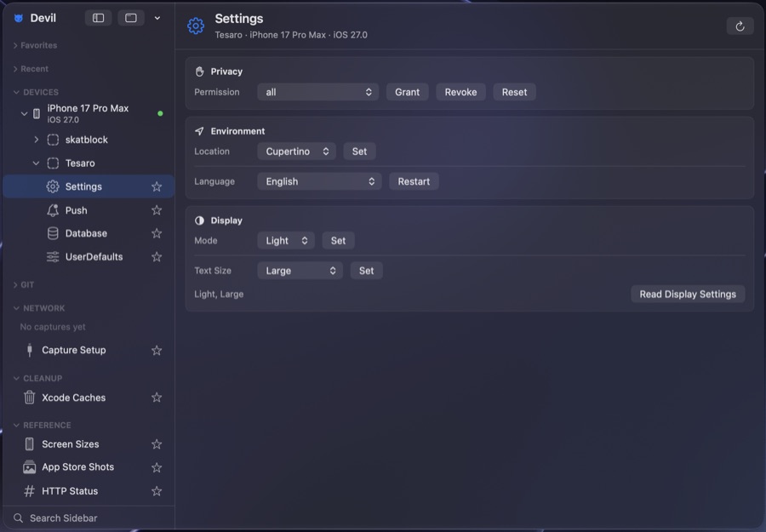The height and width of the screenshot is (532, 766).
Task: Open the Mode dropdown showing Light
Action: (x=286, y=241)
